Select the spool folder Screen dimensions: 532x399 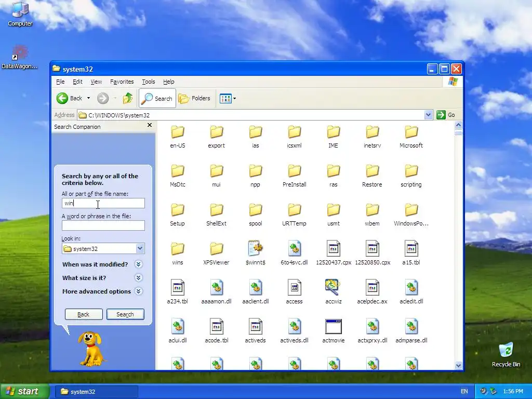click(256, 215)
